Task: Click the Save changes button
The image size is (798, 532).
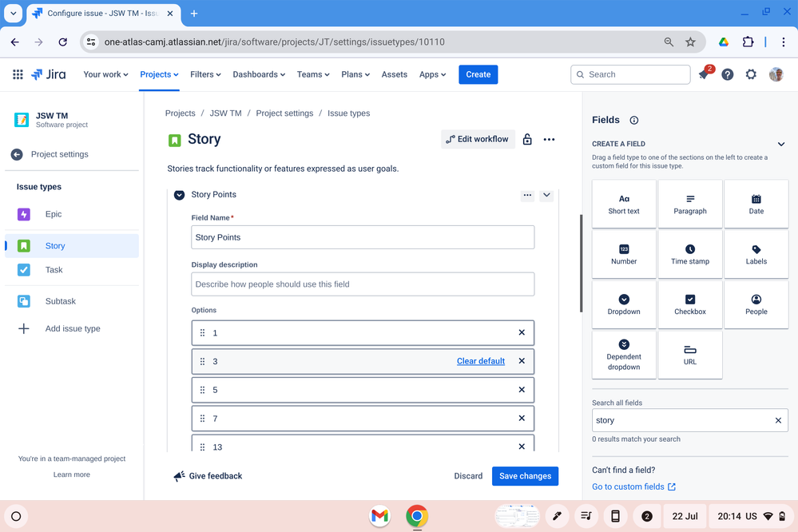Action: [x=525, y=475]
